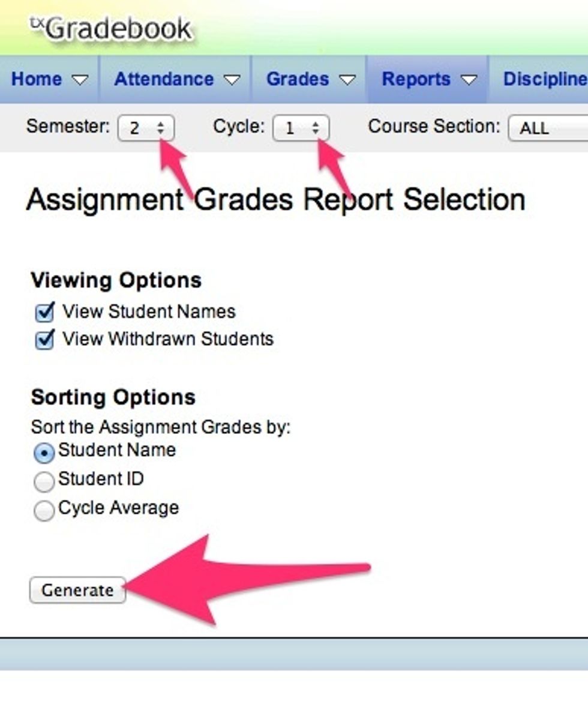Uncheck View Withdrawn Students
Viewport: 588px width, 728px height.
[x=44, y=340]
